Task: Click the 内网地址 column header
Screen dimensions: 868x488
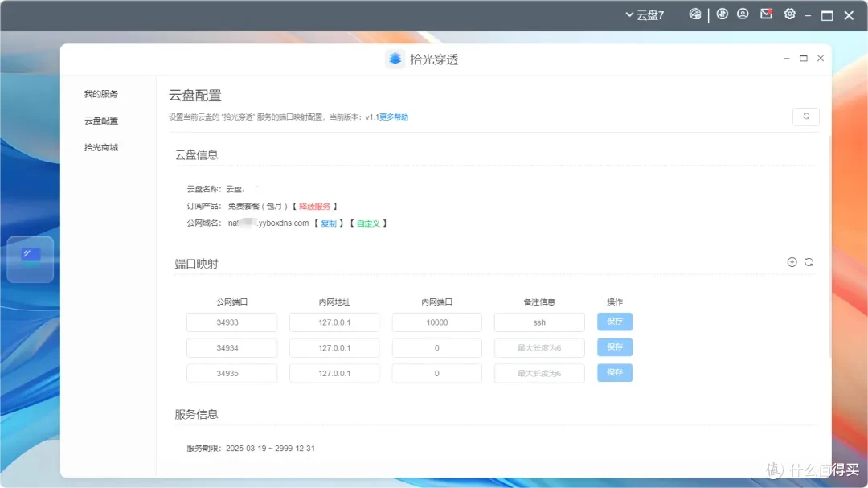Action: (334, 301)
